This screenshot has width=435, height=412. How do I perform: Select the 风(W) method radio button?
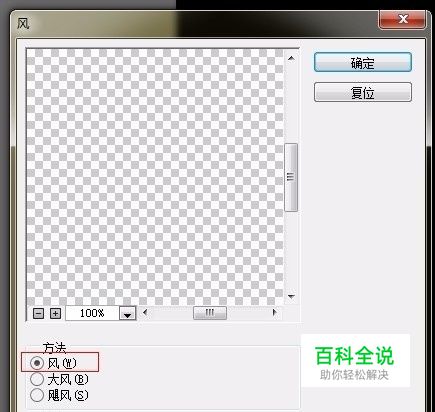click(x=37, y=363)
